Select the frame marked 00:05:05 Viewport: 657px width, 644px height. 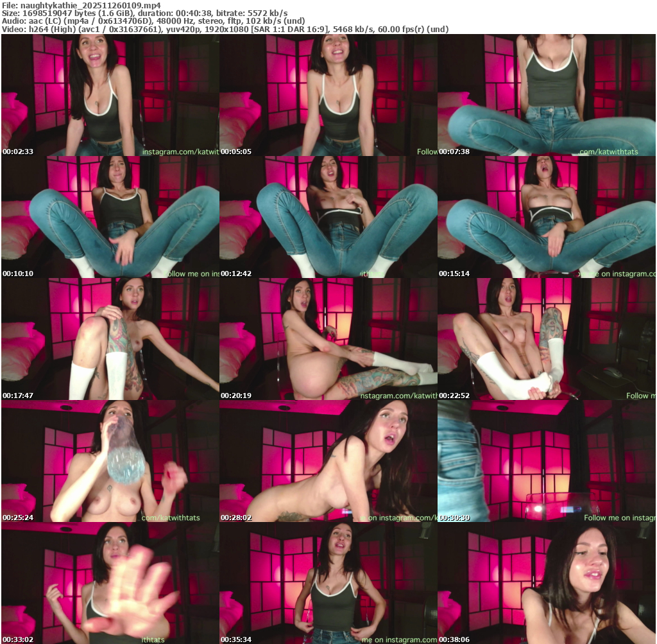click(x=328, y=95)
